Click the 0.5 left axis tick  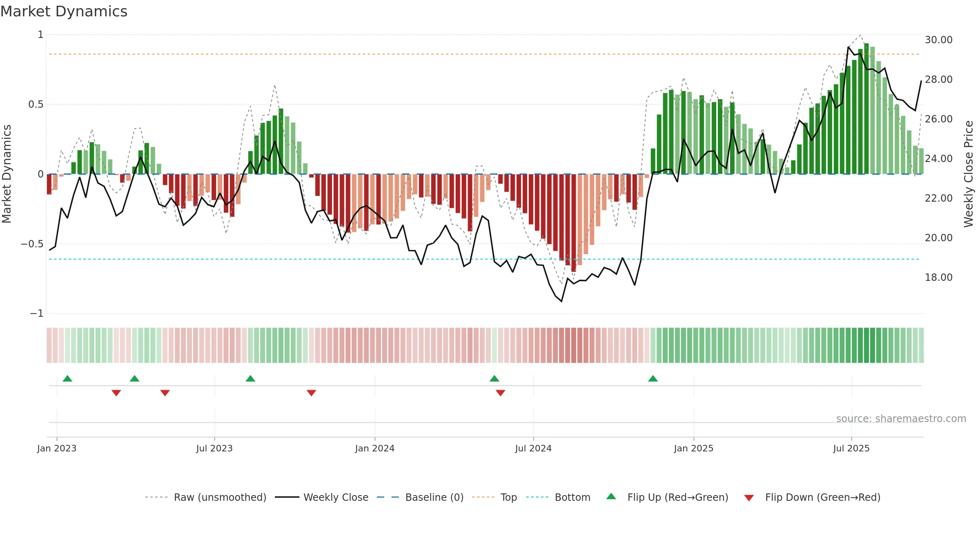[36, 104]
